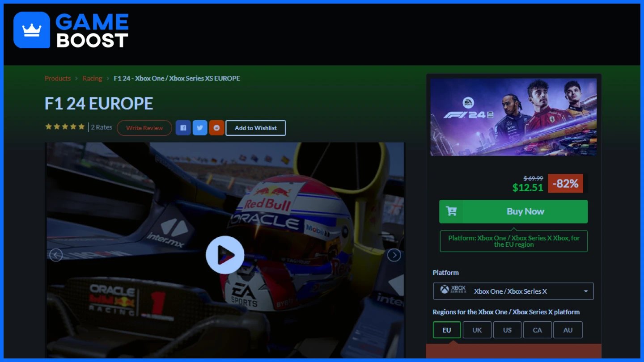Go to previous gallery slide arrow
This screenshot has width=644, height=362.
56,255
